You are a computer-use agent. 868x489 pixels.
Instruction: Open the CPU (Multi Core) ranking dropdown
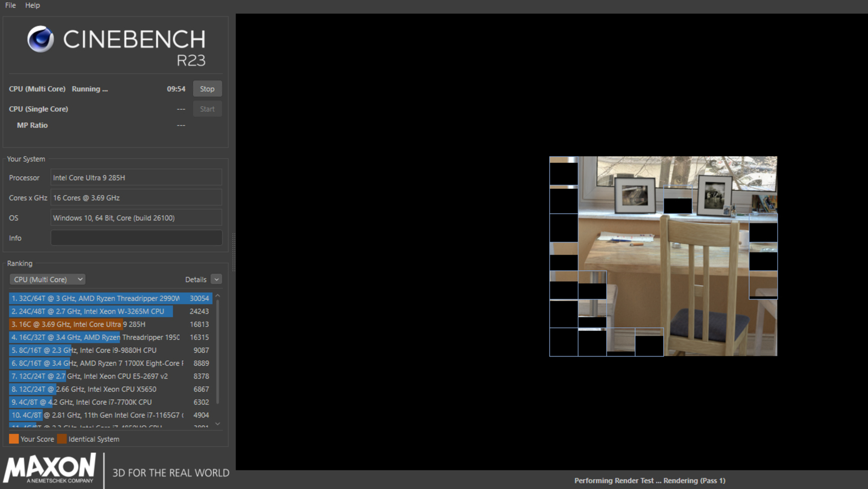(47, 279)
